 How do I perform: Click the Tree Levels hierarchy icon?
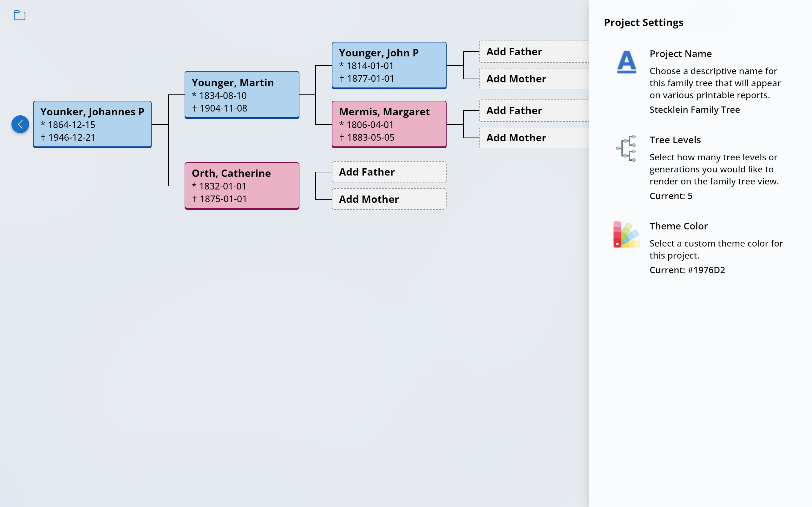[x=626, y=148]
